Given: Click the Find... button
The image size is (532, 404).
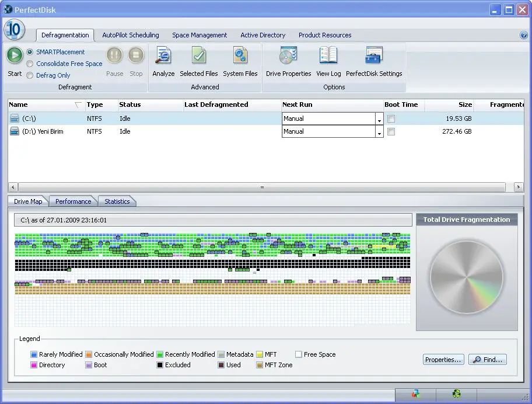Looking at the screenshot, I should pos(488,360).
